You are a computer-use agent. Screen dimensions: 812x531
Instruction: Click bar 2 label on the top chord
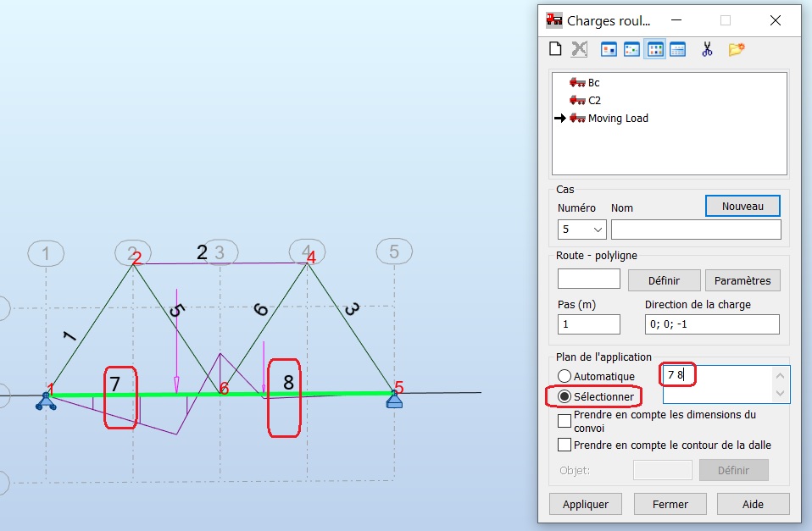202,252
